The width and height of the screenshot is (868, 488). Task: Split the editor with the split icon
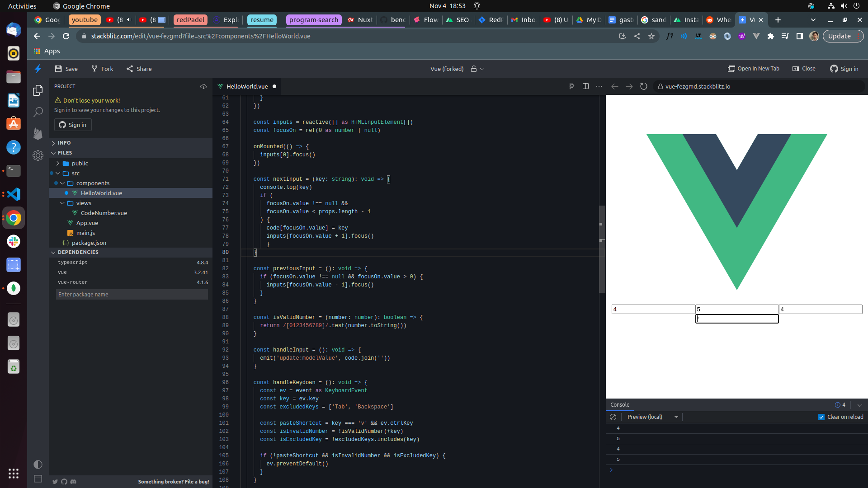tap(585, 86)
